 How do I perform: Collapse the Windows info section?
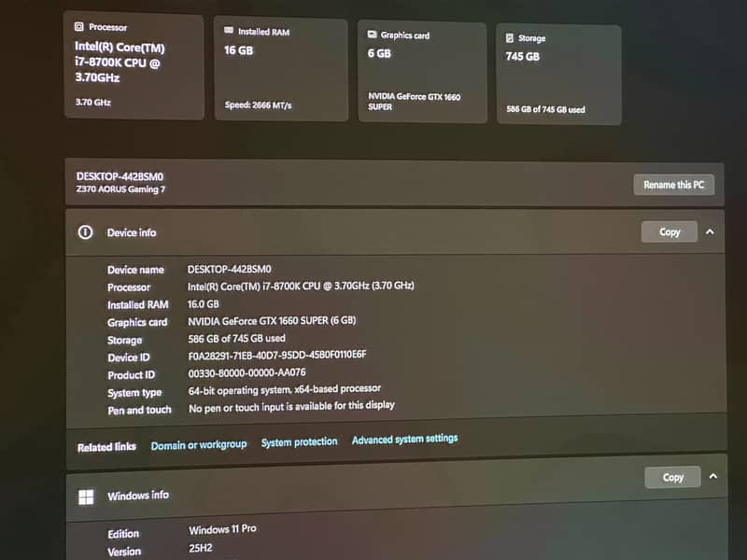point(713,476)
